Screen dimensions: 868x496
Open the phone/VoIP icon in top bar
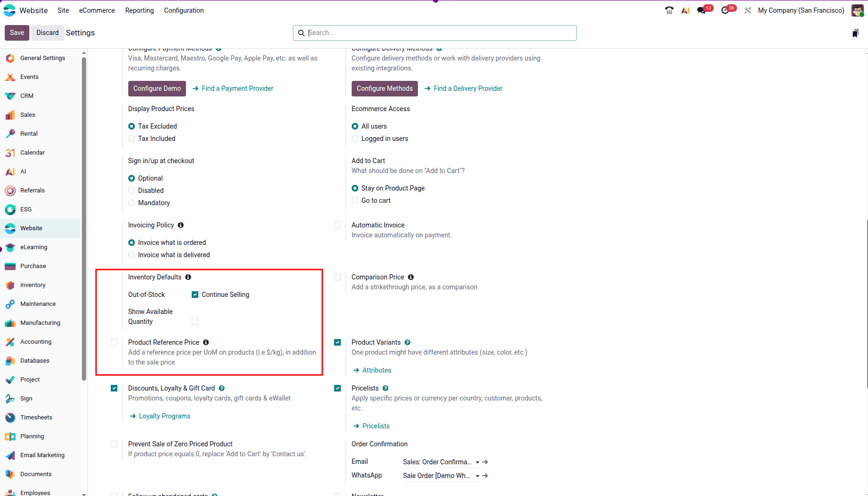point(669,10)
